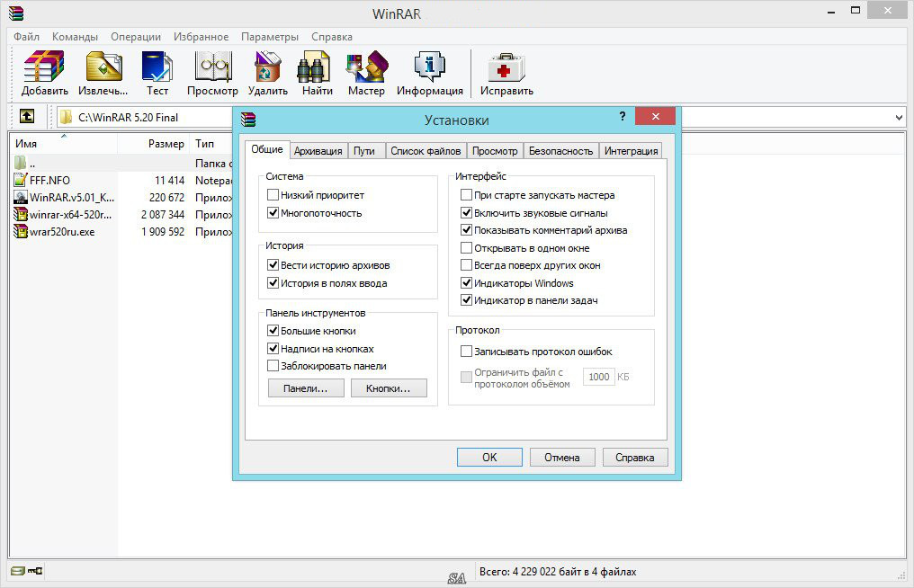Screen dimensions: 914x588
Task: Open the Справка menu
Action: pos(332,37)
